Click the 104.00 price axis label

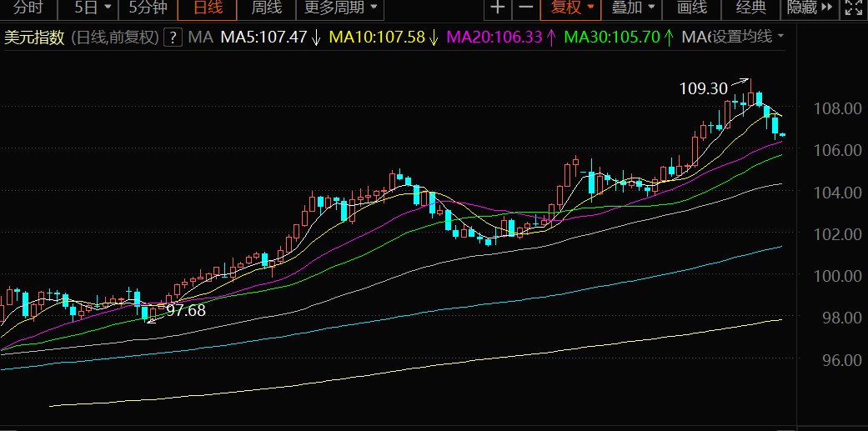(837, 192)
